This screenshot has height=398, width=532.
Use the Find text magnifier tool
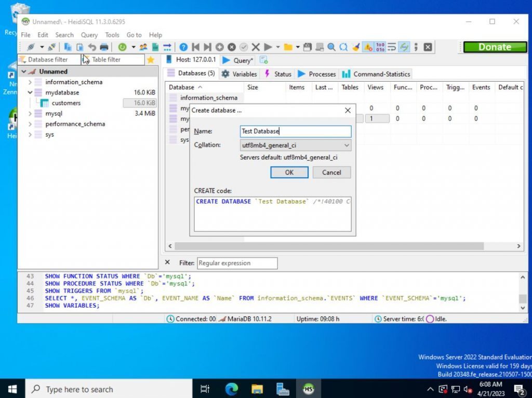[x=332, y=47]
